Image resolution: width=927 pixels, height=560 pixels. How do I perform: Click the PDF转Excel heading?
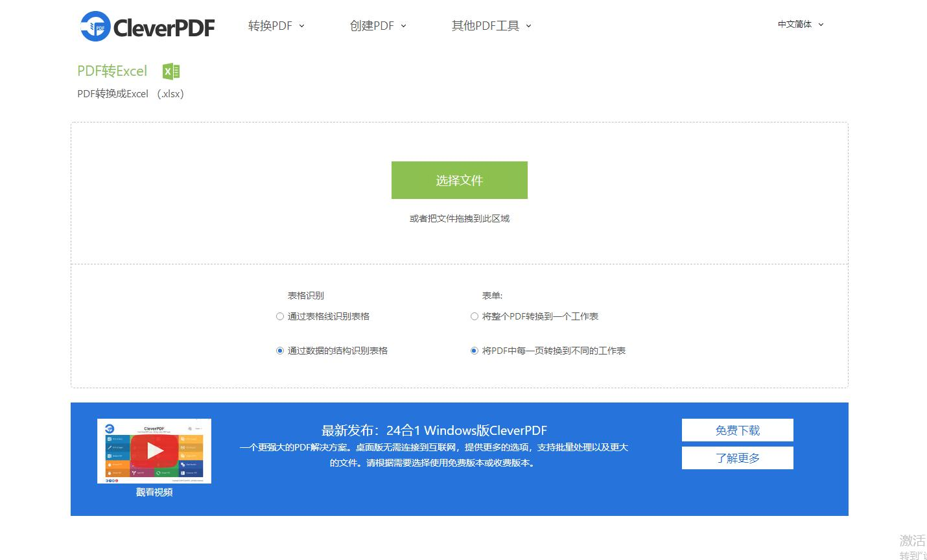[112, 71]
